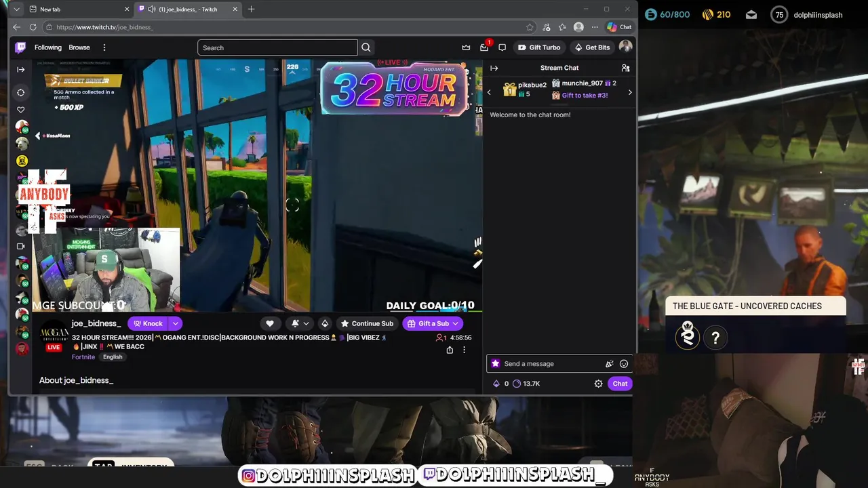Image resolution: width=868 pixels, height=488 pixels.
Task: Open joe_bidness_ channel name link
Action: click(96, 323)
